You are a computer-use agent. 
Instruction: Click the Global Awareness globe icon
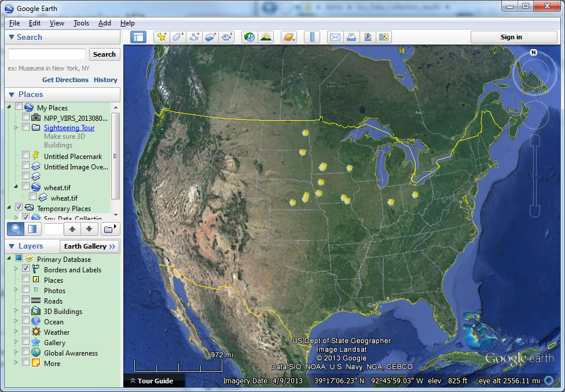click(x=36, y=353)
